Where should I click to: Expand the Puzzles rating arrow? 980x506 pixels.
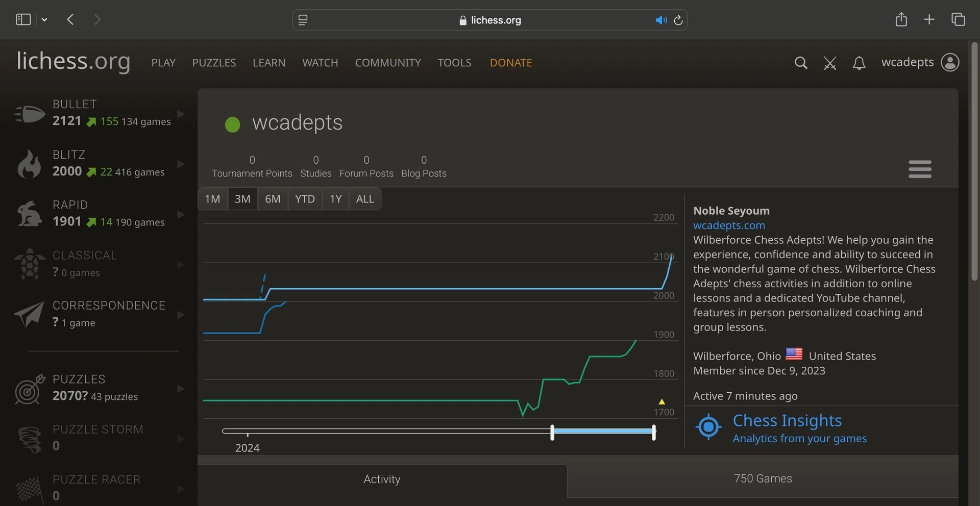pos(180,389)
